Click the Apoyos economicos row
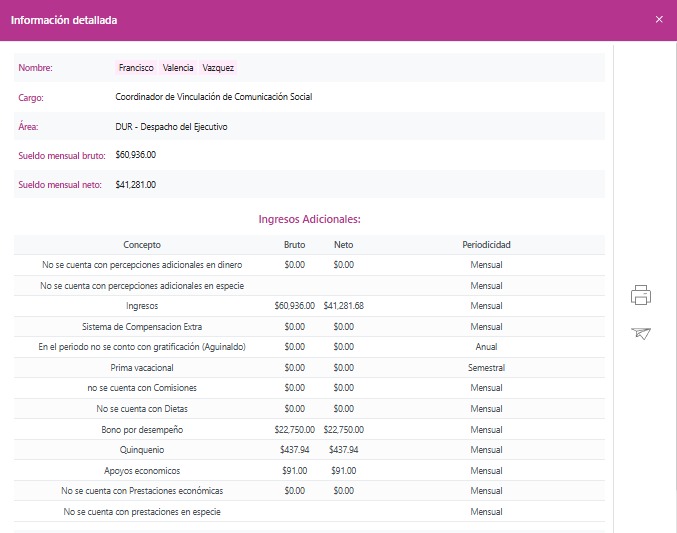Image resolution: width=677 pixels, height=533 pixels. [141, 471]
